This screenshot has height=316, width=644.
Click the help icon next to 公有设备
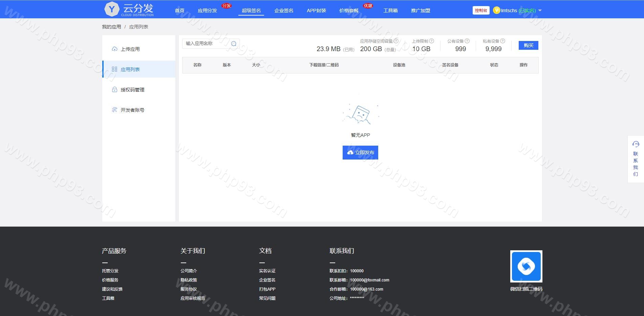[x=467, y=41]
